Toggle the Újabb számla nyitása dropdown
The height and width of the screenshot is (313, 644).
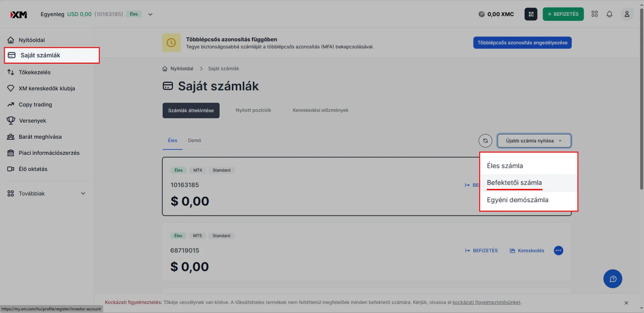pos(534,141)
